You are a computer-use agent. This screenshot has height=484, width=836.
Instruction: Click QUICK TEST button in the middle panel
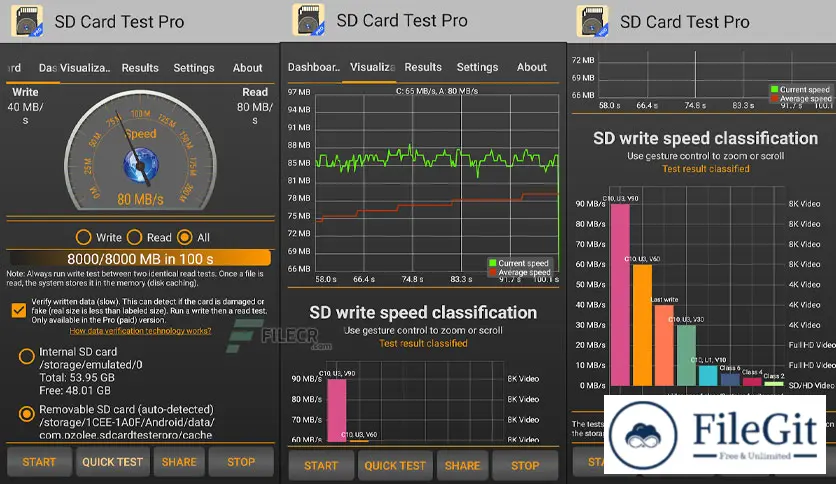(395, 465)
